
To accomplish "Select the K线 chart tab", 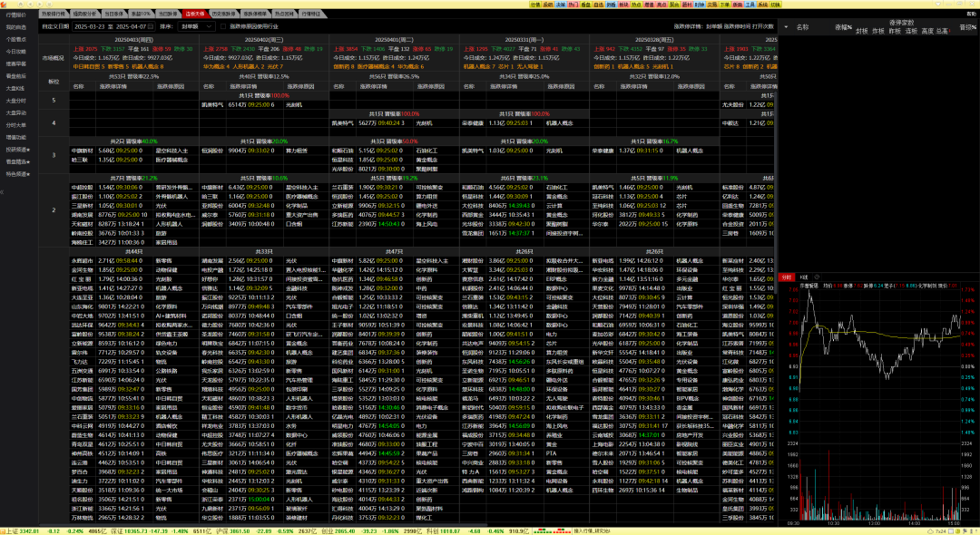I will [x=804, y=277].
